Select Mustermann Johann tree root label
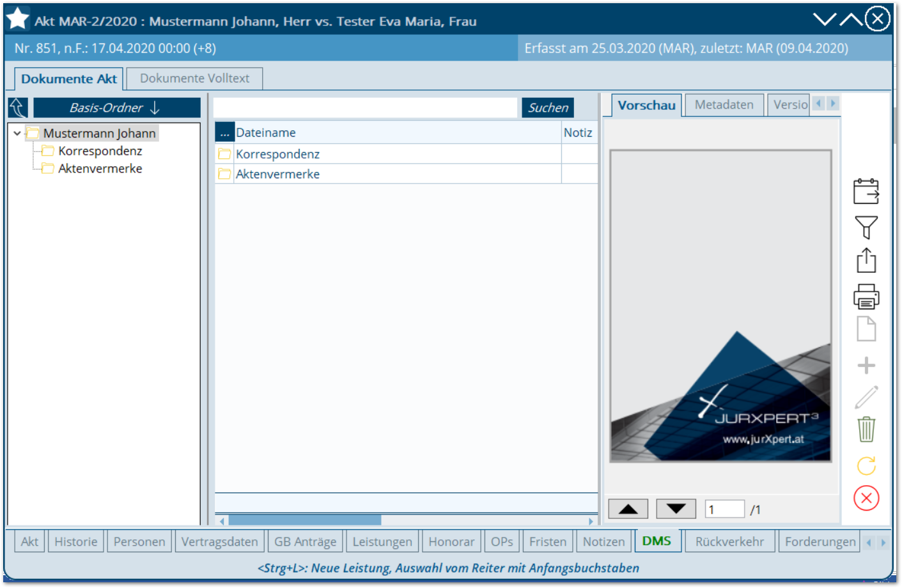Image resolution: width=902 pixels, height=588 pixels. coord(99,133)
